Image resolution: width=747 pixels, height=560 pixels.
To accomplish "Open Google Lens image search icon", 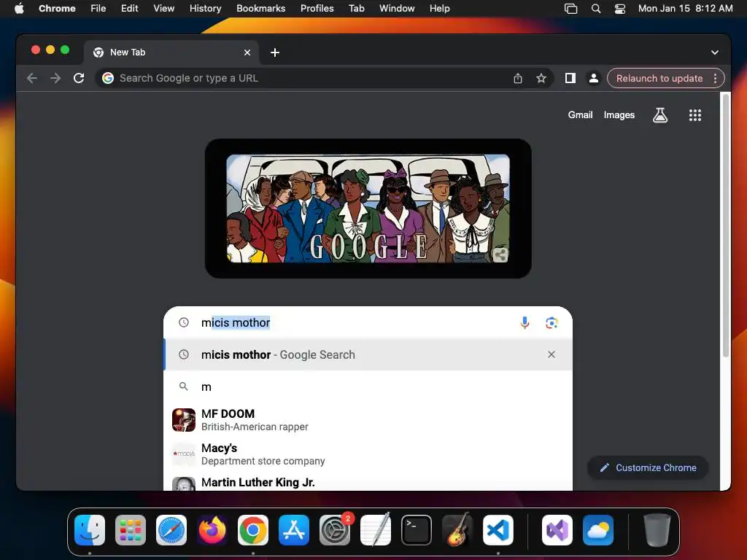I will pos(551,323).
